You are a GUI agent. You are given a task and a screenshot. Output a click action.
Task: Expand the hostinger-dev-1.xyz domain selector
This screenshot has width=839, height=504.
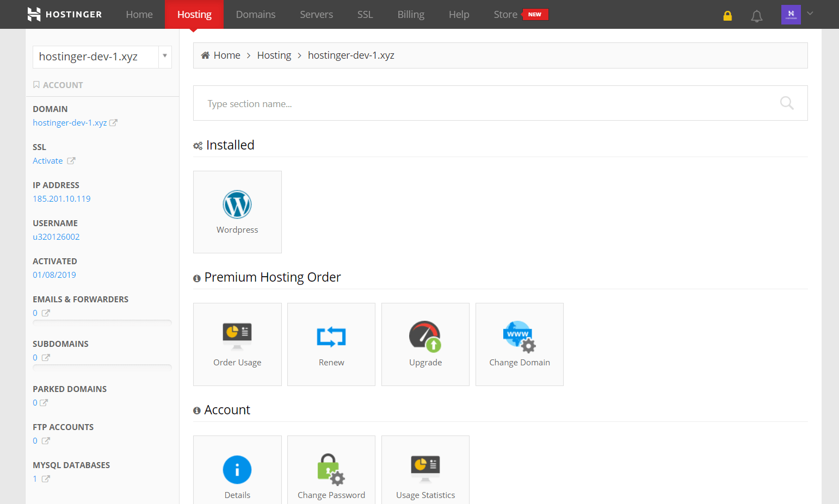[x=165, y=57]
